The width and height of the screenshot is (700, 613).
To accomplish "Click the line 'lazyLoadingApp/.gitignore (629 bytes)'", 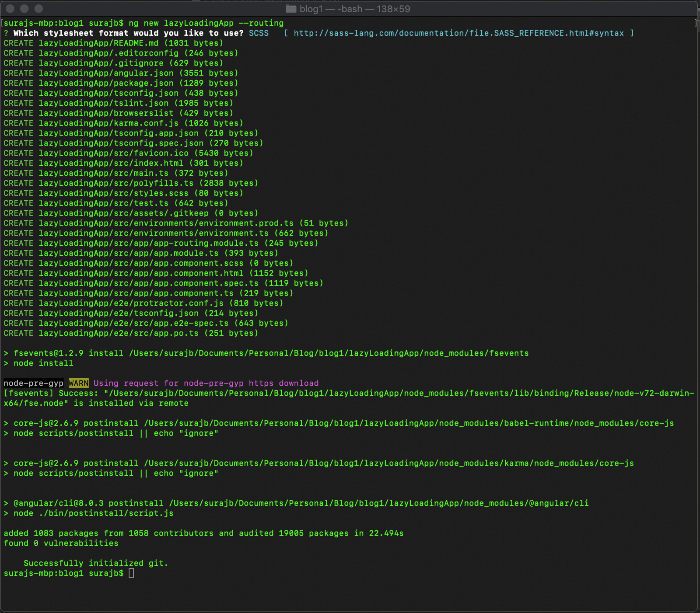I will (131, 63).
